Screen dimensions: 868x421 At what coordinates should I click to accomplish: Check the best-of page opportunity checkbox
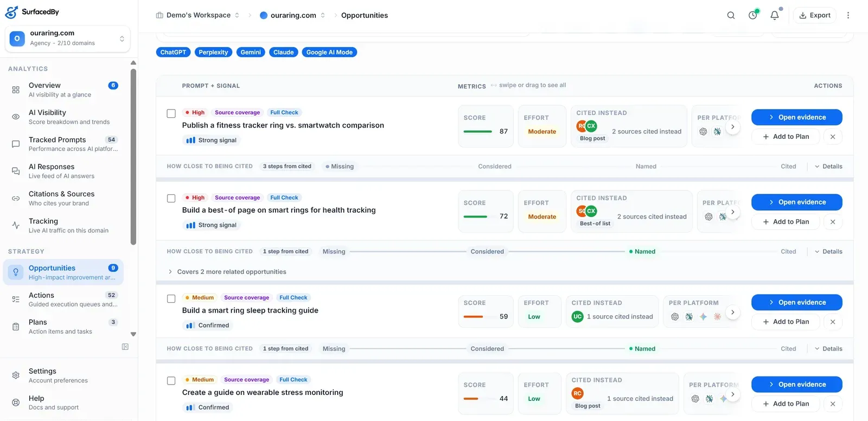tap(171, 199)
